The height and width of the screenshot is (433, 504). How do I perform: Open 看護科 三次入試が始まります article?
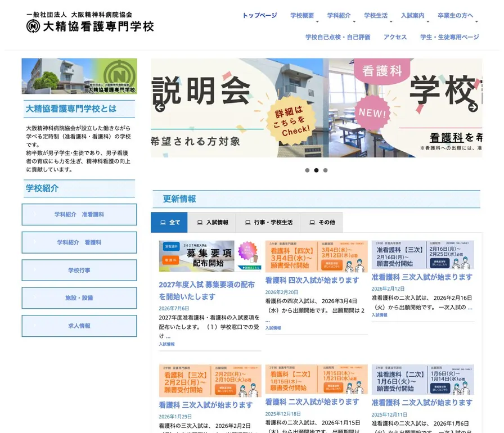206,405
